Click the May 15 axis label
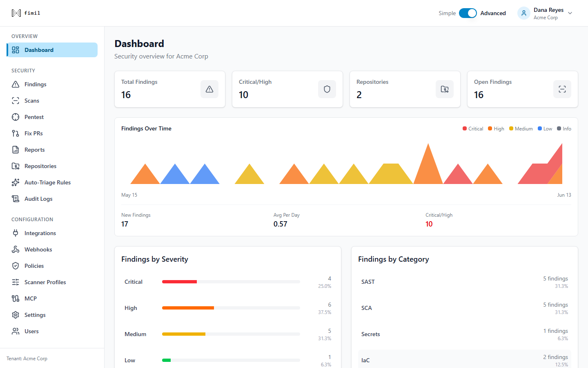This screenshot has height=368, width=588. pyautogui.click(x=129, y=195)
